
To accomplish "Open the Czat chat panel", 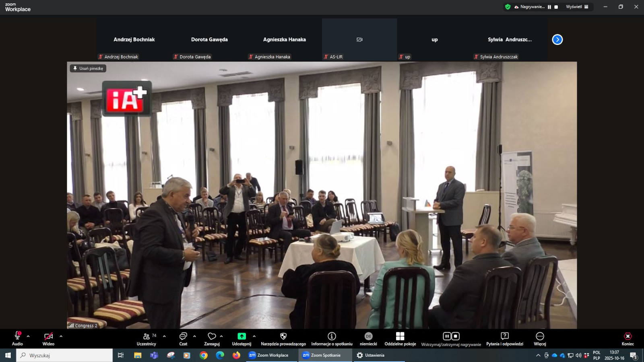I will [183, 339].
